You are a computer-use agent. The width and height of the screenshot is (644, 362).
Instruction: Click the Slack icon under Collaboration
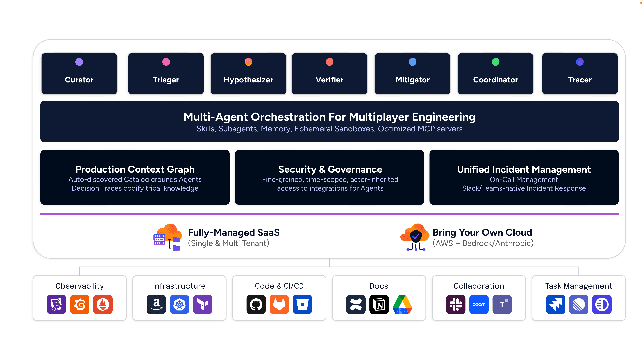tap(455, 304)
